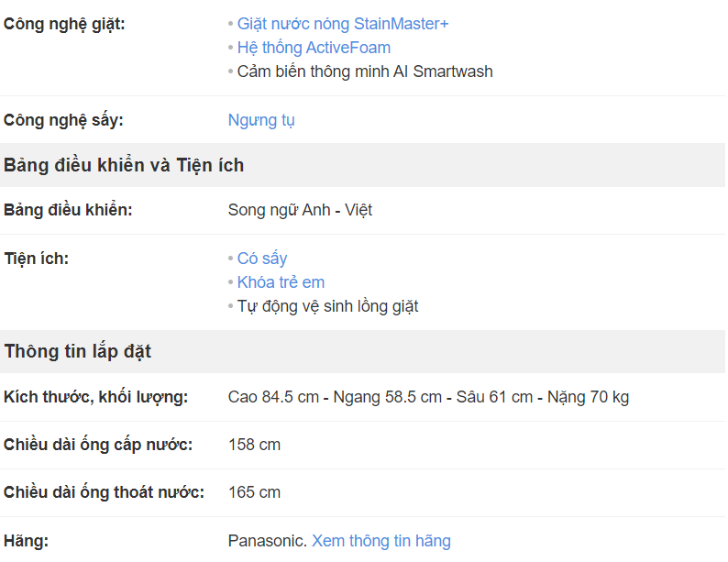
Task: Open the Hệ thống ActiveFoam link
Action: [314, 48]
